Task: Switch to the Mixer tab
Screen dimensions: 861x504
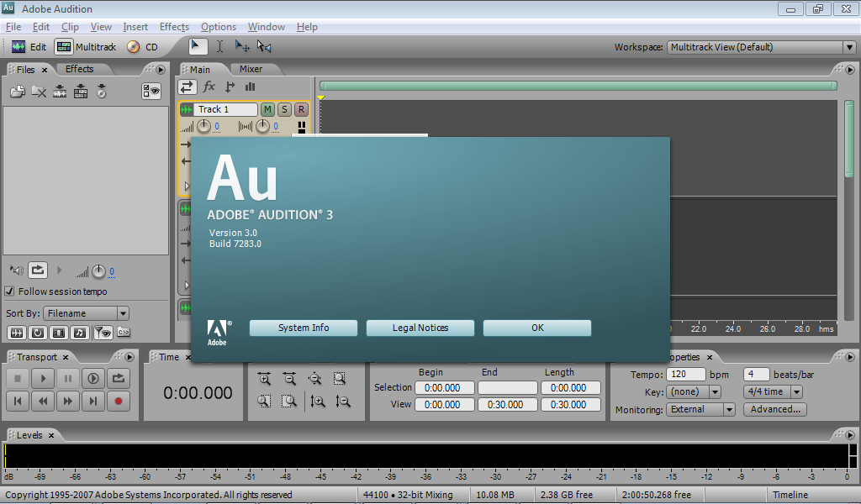Action: [x=251, y=69]
